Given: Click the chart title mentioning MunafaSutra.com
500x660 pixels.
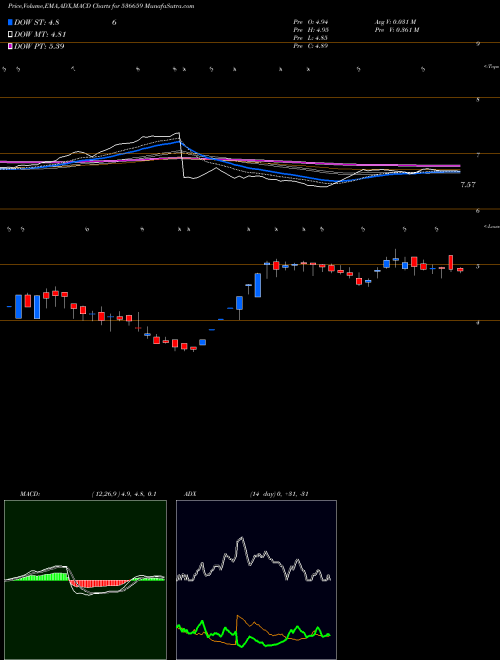Looking at the screenshot, I should coord(101,7).
